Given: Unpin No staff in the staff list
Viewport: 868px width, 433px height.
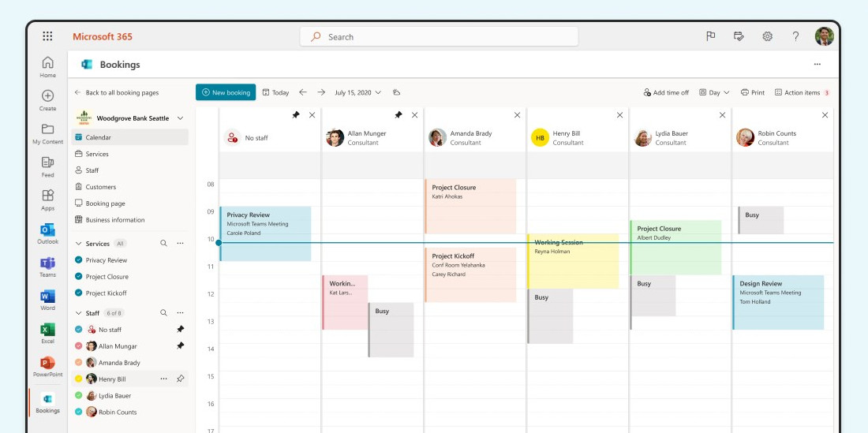Looking at the screenshot, I should pos(180,329).
